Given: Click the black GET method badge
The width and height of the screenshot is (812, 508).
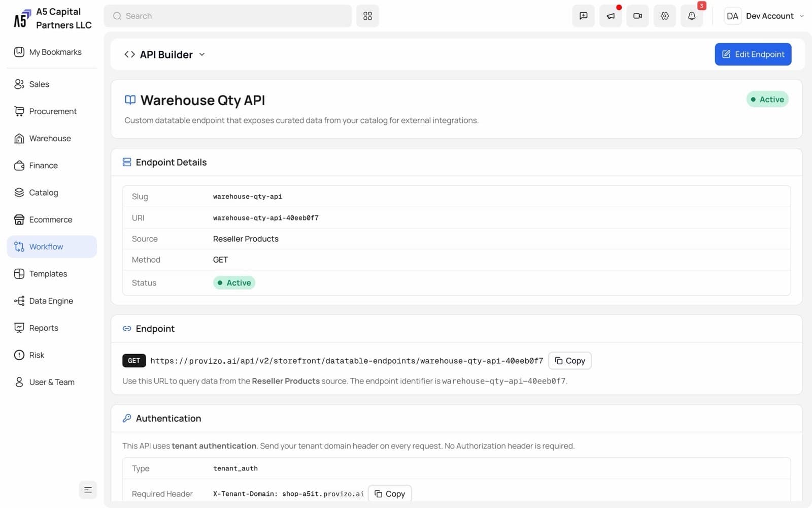Looking at the screenshot, I should 134,361.
